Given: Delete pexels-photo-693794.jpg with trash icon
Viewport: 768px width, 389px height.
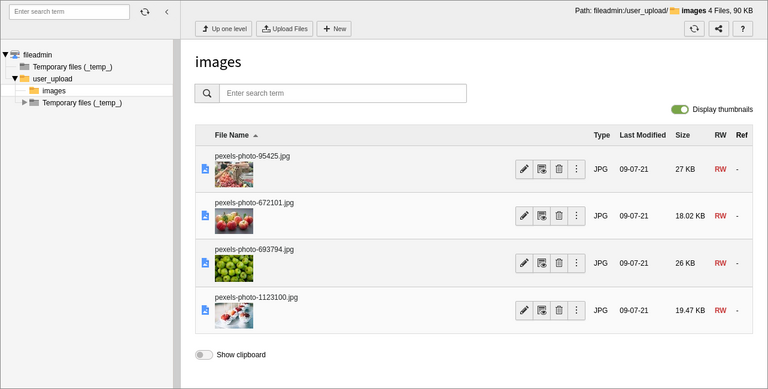Looking at the screenshot, I should coord(559,263).
